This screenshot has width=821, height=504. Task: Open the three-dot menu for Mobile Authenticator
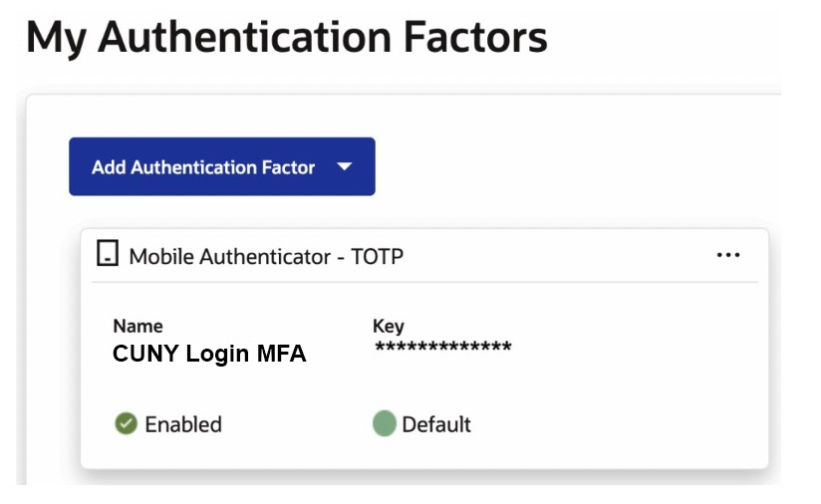point(728,255)
